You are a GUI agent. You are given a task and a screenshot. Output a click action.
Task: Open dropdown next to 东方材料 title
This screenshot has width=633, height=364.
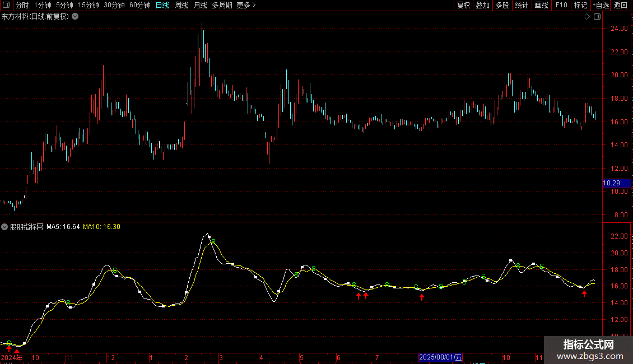click(x=75, y=17)
